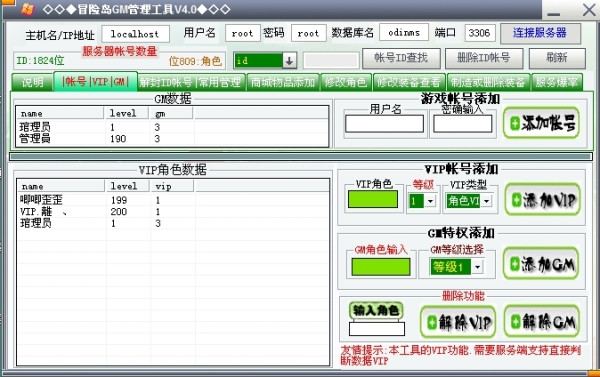Click the 解除VIP button
600x377 pixels.
[458, 322]
